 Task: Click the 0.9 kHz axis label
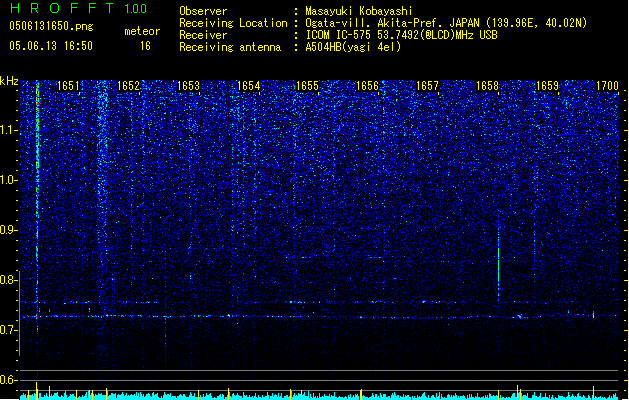point(9,230)
